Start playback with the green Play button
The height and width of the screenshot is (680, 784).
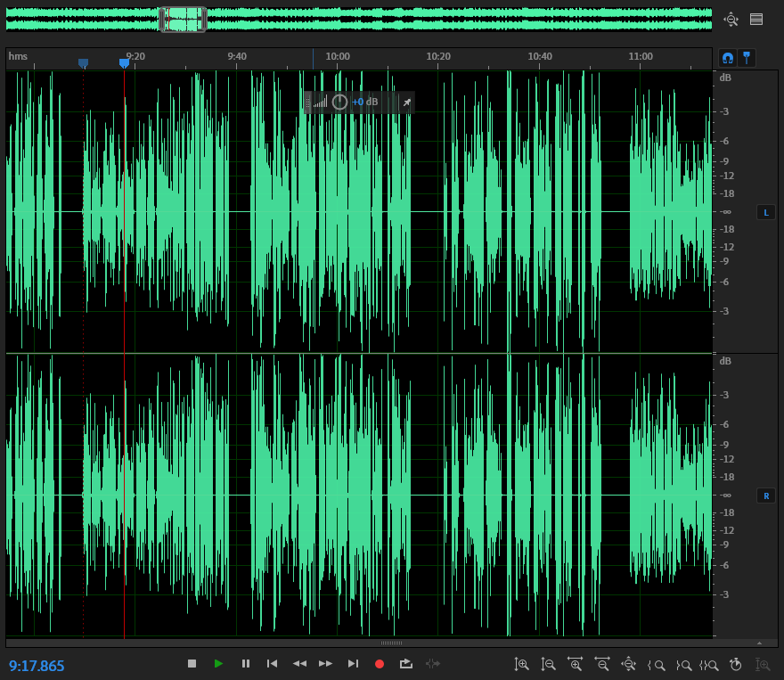(x=218, y=663)
